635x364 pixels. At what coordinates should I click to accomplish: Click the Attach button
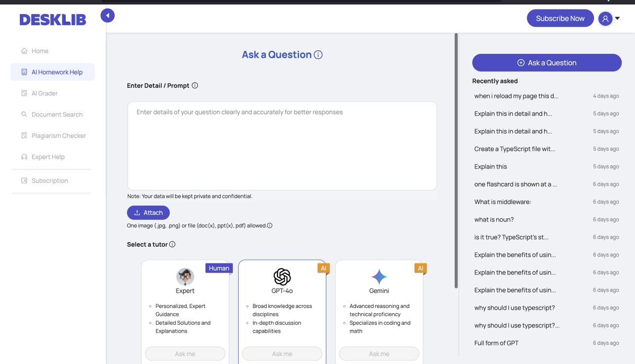click(x=148, y=213)
